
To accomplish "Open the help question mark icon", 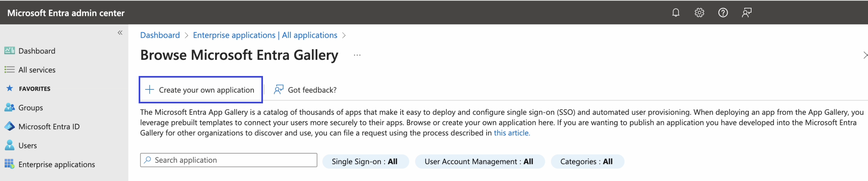I will [723, 13].
